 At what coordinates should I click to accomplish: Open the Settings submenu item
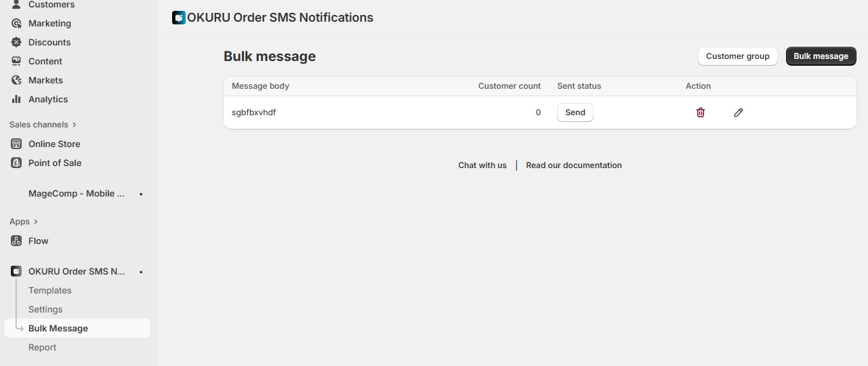[45, 309]
